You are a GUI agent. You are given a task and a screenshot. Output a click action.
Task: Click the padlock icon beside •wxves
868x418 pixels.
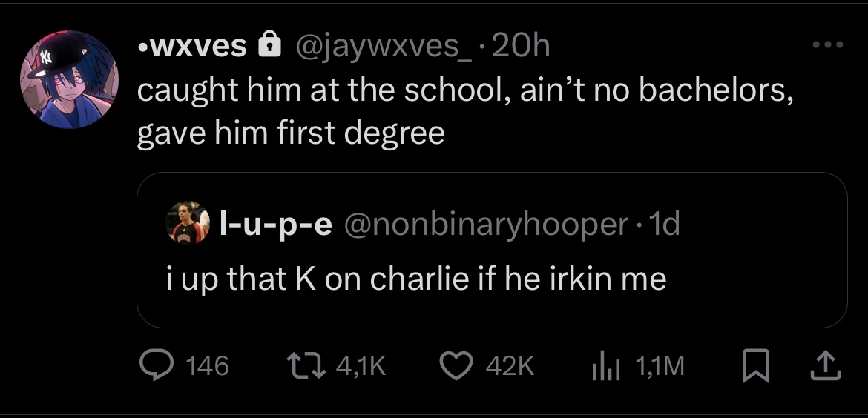click(x=269, y=47)
